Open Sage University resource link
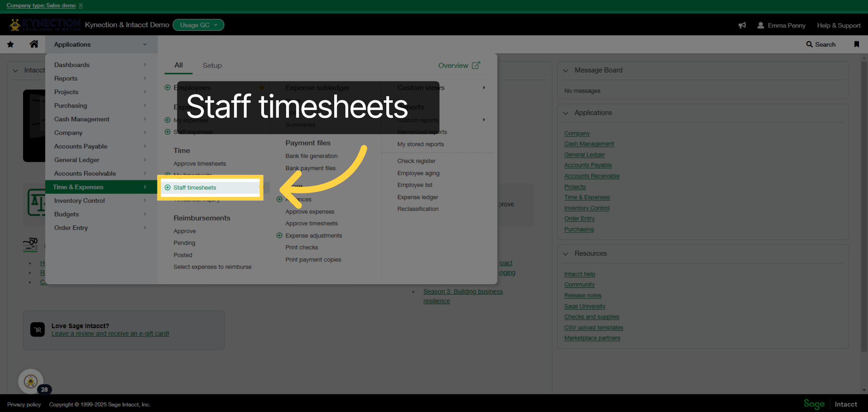Image resolution: width=868 pixels, height=412 pixels. [x=585, y=306]
